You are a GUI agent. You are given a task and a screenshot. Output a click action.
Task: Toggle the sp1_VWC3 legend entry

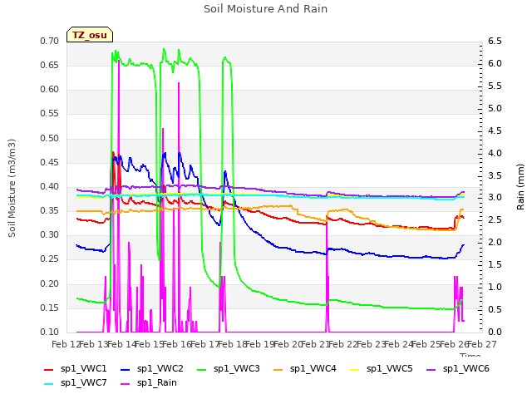pyautogui.click(x=229, y=369)
